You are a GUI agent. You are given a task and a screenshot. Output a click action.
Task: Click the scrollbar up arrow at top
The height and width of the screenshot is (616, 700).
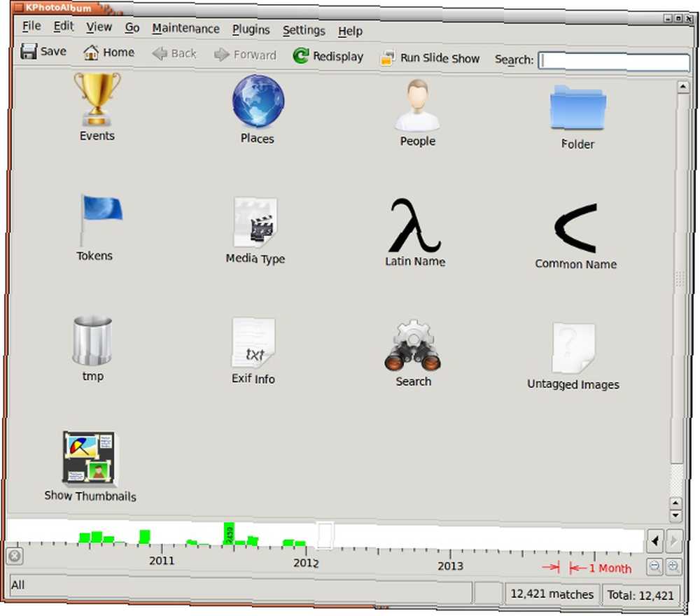683,87
